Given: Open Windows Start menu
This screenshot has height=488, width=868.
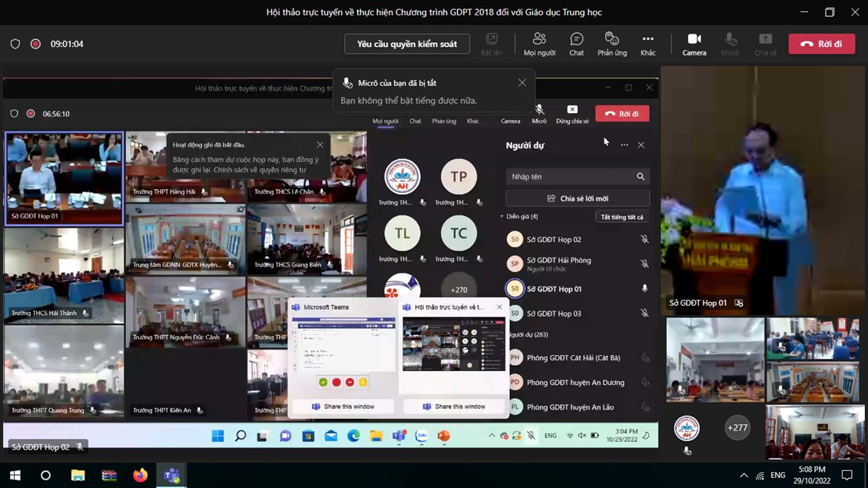Looking at the screenshot, I should click(15, 475).
